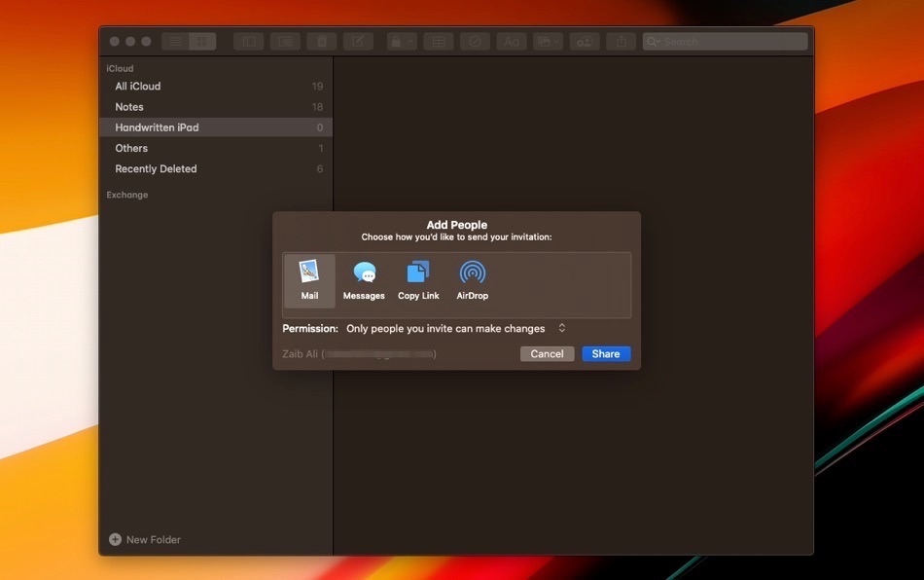Screen dimensions: 924x580
Task: Choose Messages to send the invitation
Action: 364,280
